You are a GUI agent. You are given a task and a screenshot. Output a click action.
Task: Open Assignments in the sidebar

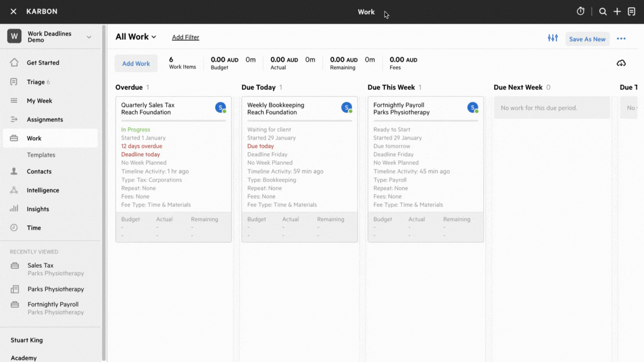[x=45, y=120]
